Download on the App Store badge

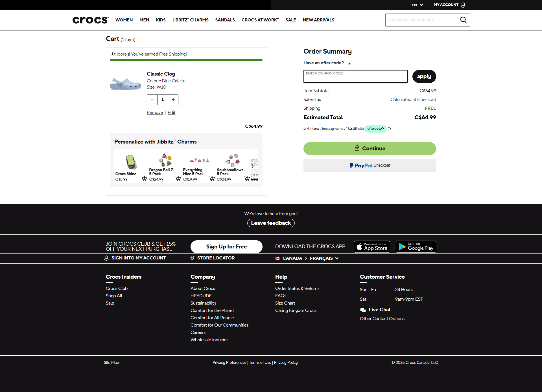click(x=372, y=247)
